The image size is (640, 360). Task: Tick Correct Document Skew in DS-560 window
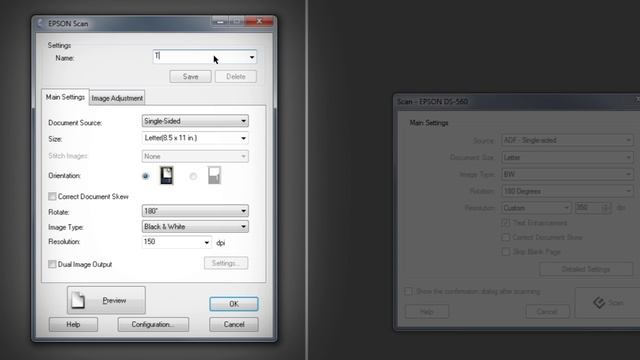(x=506, y=237)
